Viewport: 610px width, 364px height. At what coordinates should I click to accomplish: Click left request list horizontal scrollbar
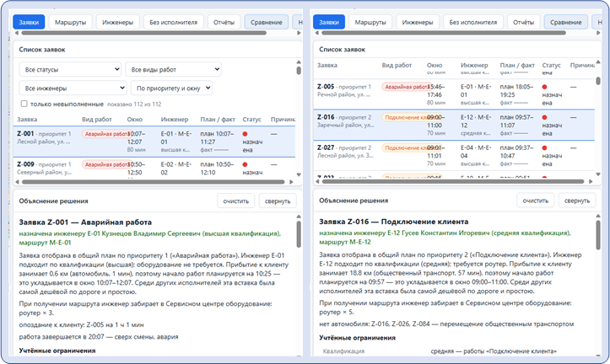tap(154, 182)
